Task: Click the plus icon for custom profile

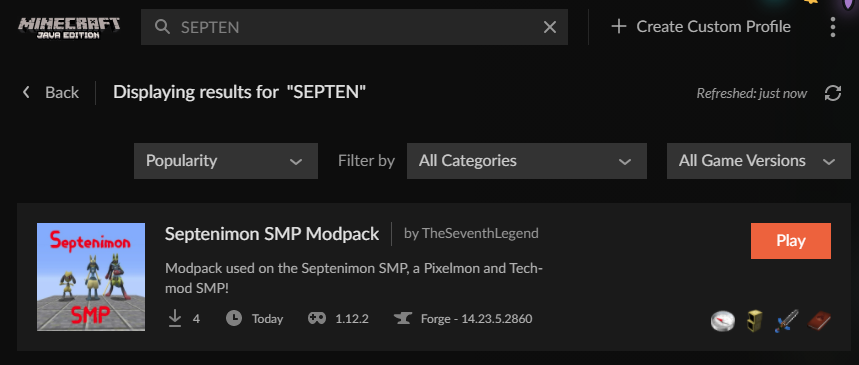Action: [x=619, y=26]
